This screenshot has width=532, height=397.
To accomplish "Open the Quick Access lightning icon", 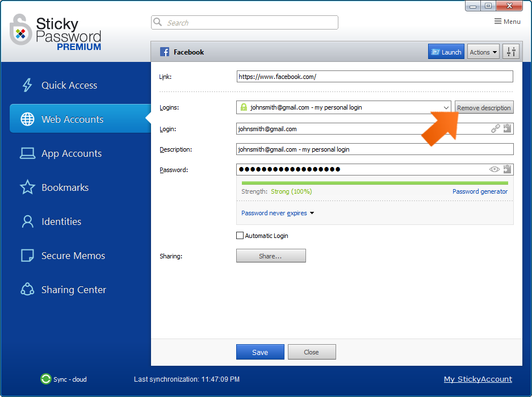I will point(27,85).
